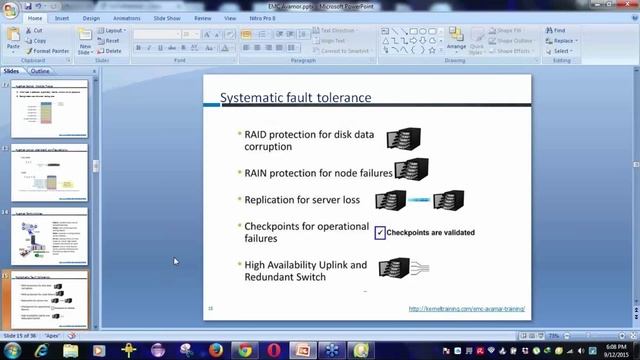The height and width of the screenshot is (360, 640).
Task: Select slide 13 thumbnail
Action: coord(49,173)
